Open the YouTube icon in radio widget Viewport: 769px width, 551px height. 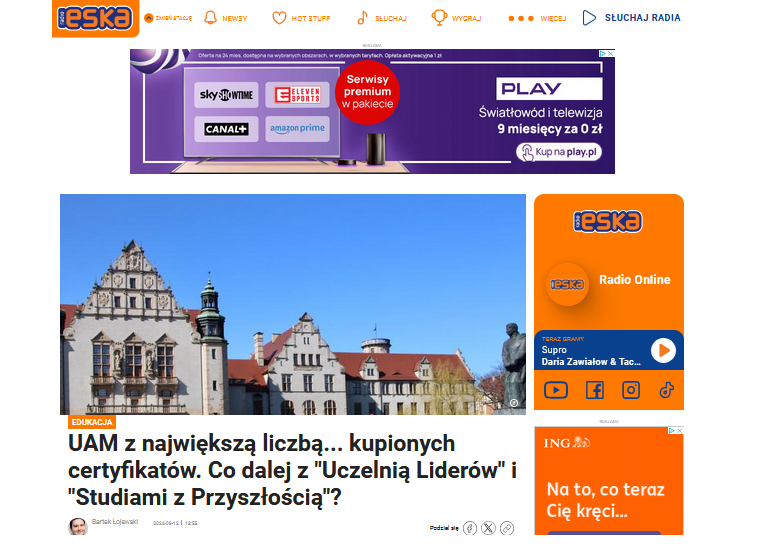click(556, 390)
